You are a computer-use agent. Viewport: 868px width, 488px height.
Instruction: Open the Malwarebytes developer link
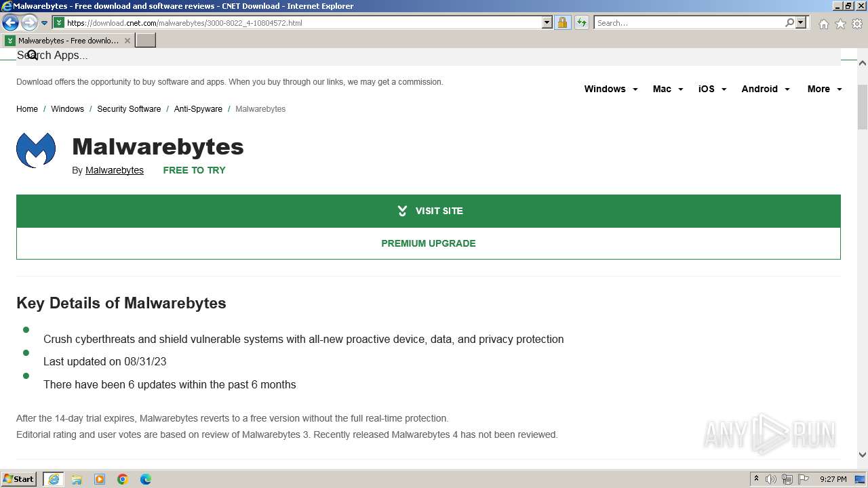115,170
